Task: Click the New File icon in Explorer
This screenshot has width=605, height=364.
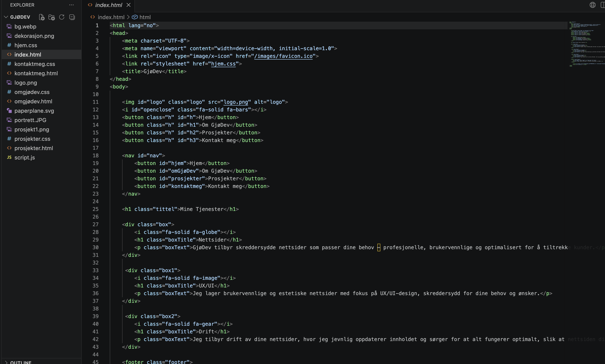Action: point(42,17)
